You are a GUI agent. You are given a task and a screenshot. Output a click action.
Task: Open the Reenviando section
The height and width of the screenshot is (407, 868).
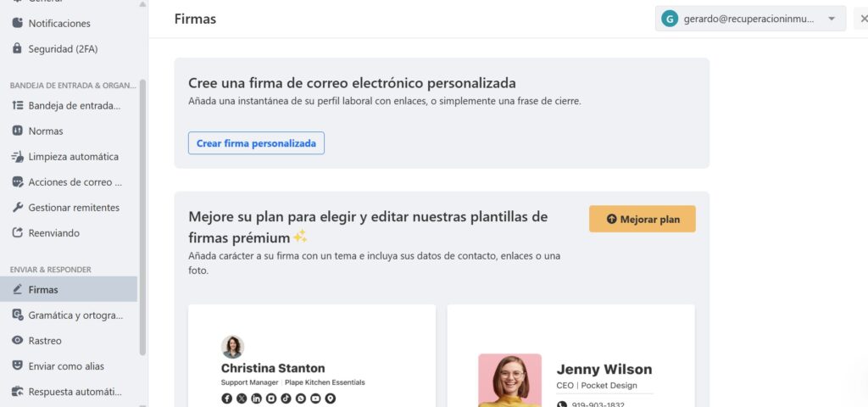point(53,232)
